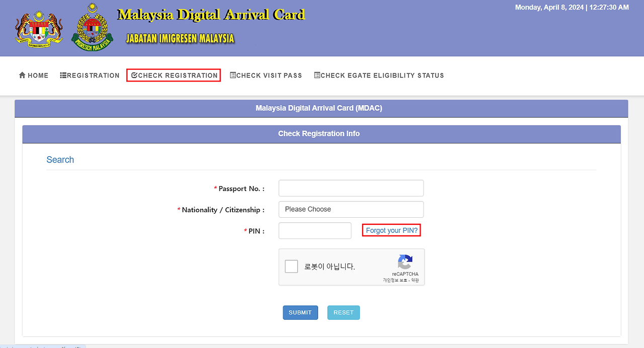
Task: Expand the Nationality / Citizenship dropdown
Action: pyautogui.click(x=351, y=209)
